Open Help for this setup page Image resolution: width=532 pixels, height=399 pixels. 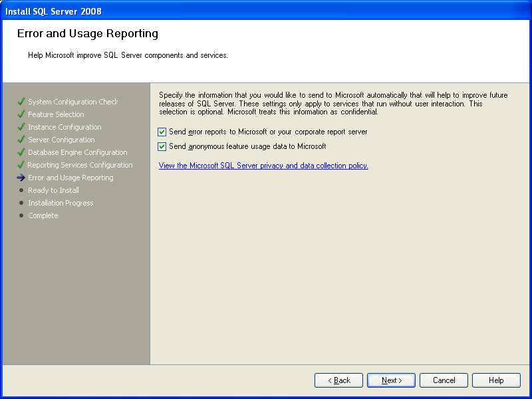click(496, 380)
